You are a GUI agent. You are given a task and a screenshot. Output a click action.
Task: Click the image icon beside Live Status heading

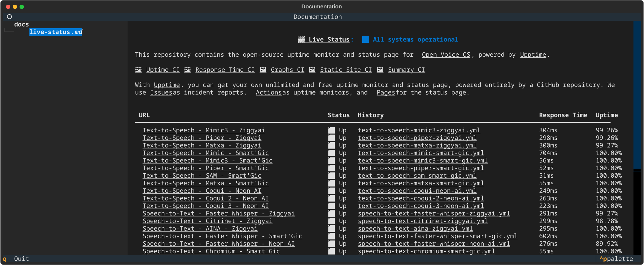(301, 39)
